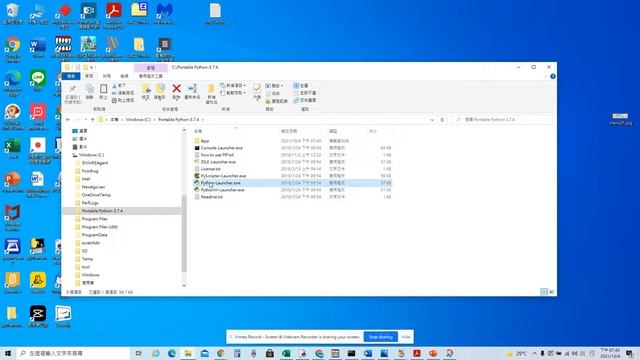Click the Copy to ribbon icon
This screenshot has height=360, width=640.
(160, 89)
